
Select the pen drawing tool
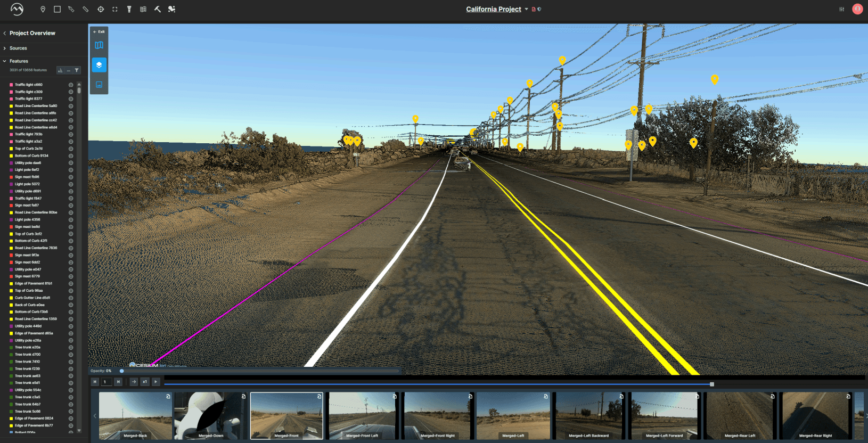(71, 9)
